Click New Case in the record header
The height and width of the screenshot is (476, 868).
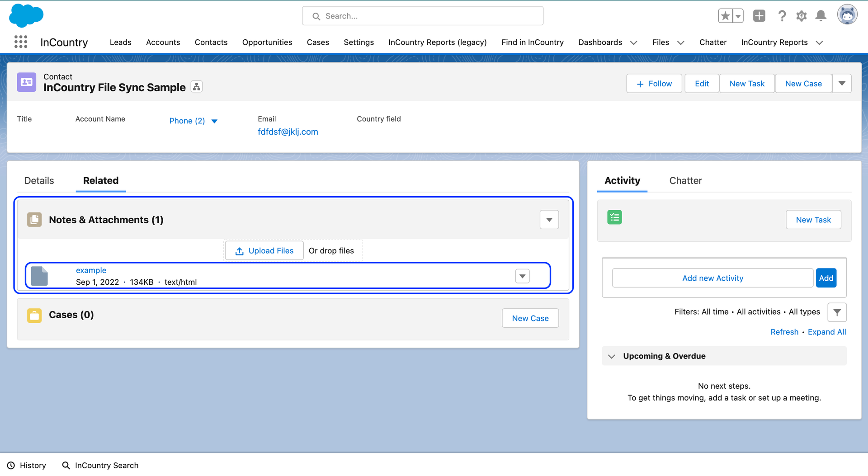point(803,84)
